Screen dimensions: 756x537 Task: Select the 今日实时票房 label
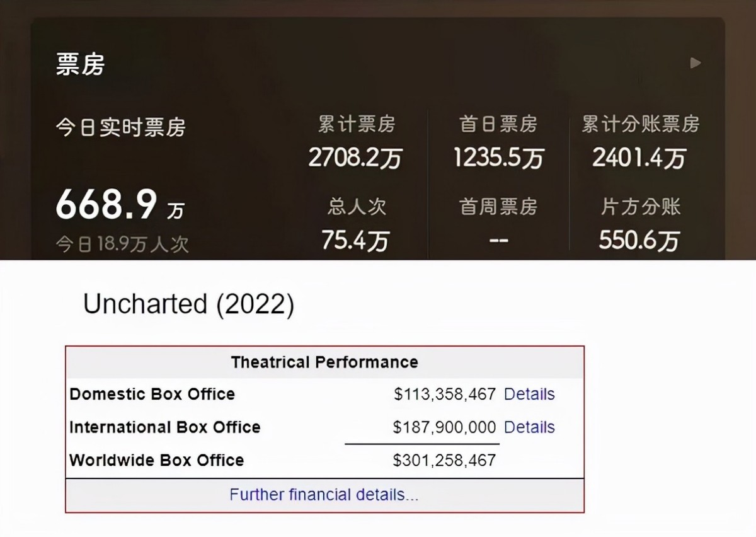[x=121, y=127]
